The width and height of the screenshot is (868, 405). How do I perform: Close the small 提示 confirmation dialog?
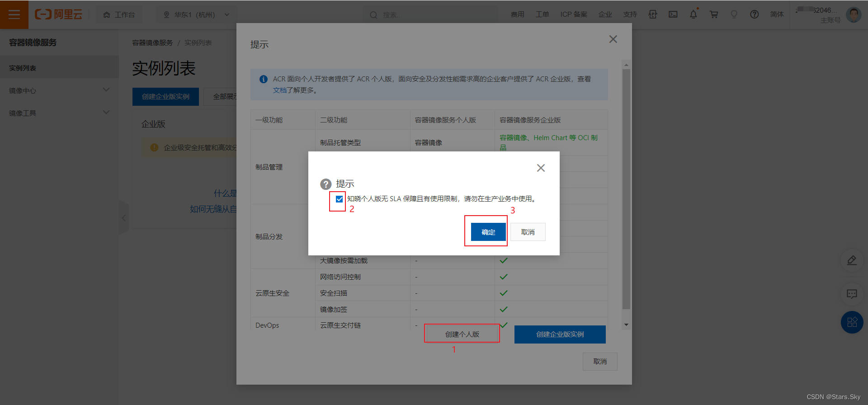pos(541,168)
